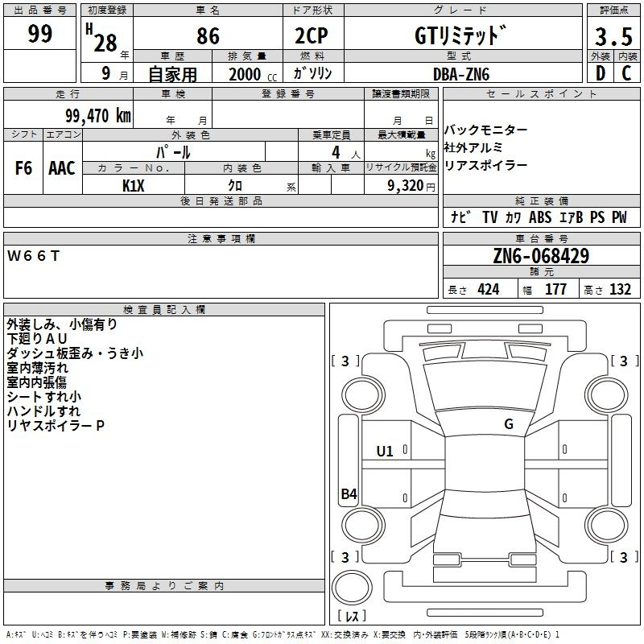Click the overall score 3.5 cell
The image size is (644, 644).
point(611,35)
